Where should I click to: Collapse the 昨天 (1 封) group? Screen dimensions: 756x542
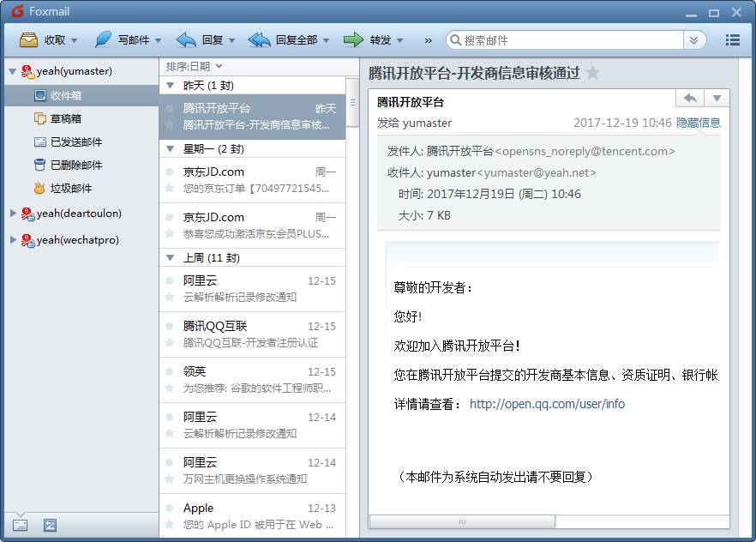[170, 86]
